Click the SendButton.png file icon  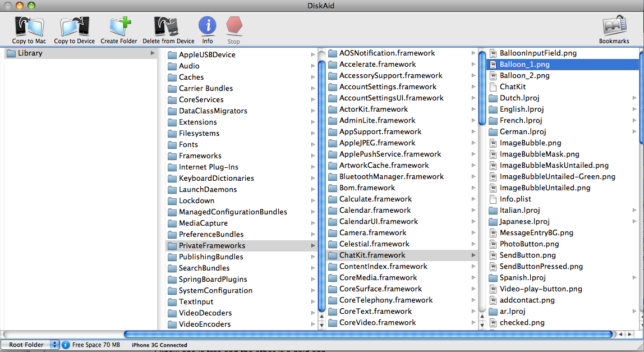pos(493,255)
